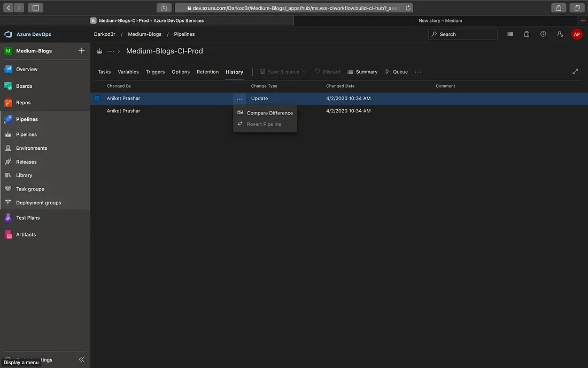Click the Medium-Blogs project avatar
The image size is (588, 368).
click(x=8, y=51)
